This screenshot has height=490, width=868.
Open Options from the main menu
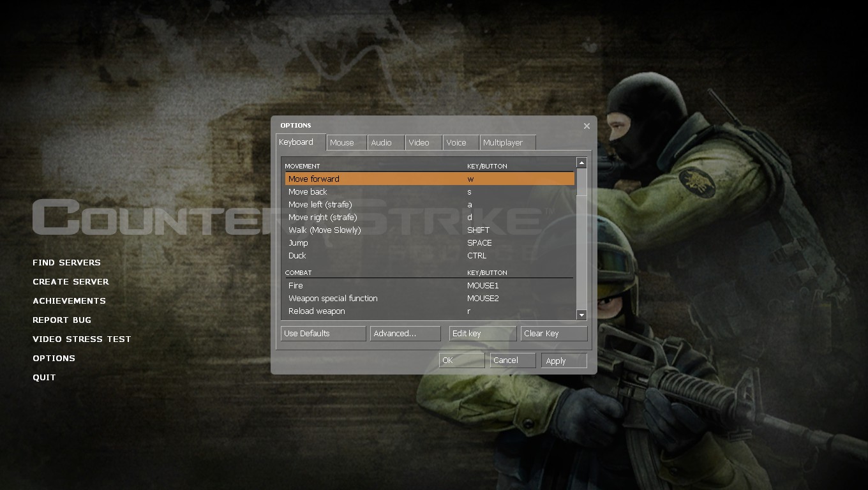click(54, 358)
